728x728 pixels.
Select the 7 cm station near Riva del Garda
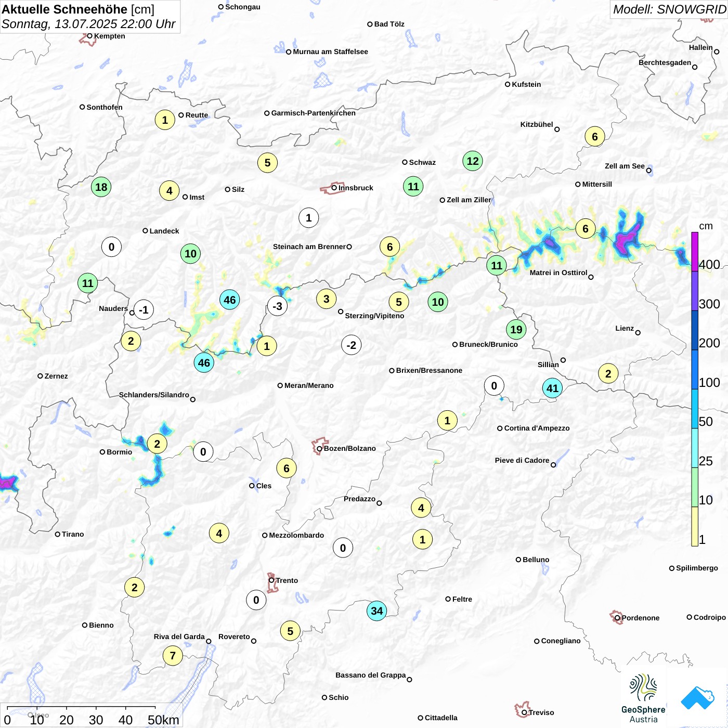[173, 656]
